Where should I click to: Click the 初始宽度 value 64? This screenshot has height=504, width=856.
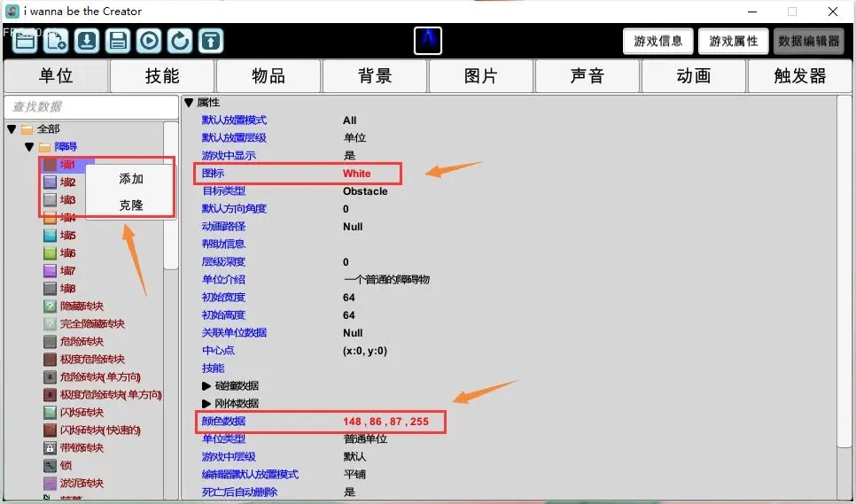click(x=349, y=298)
